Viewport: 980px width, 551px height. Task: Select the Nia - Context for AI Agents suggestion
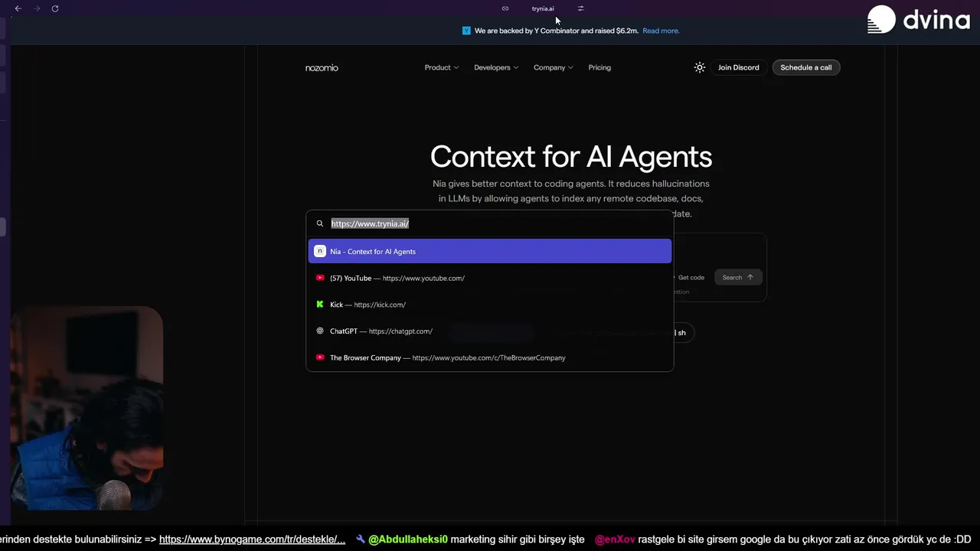pos(490,251)
